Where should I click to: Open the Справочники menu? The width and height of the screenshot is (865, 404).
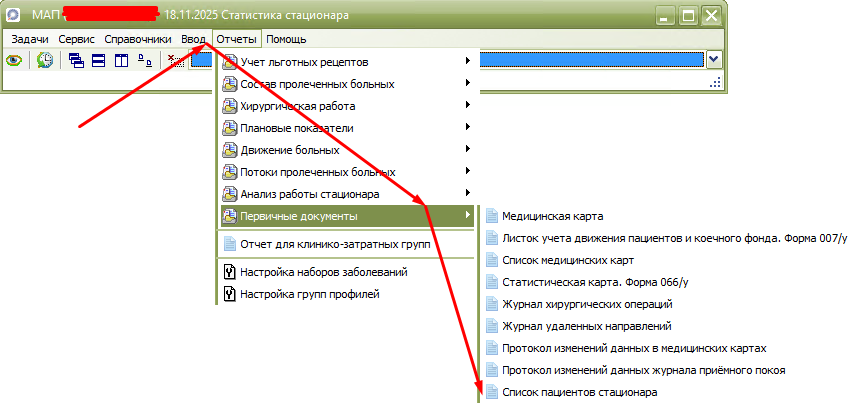pos(138,39)
